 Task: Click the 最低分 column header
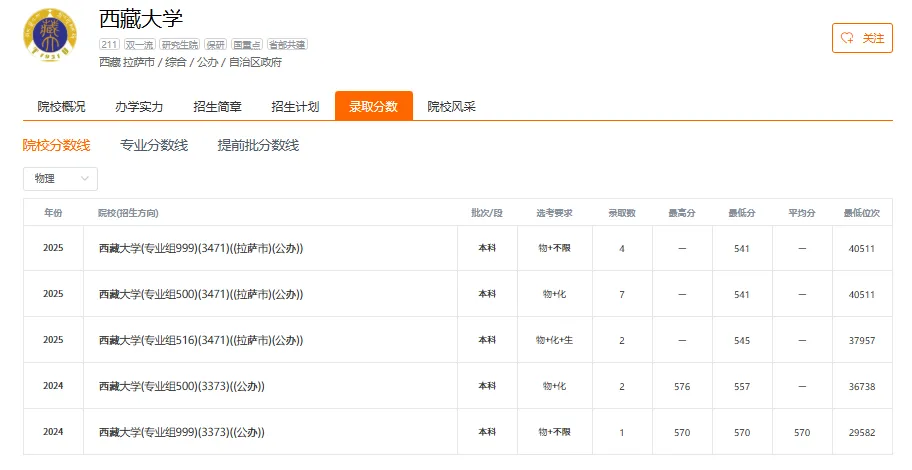742,213
